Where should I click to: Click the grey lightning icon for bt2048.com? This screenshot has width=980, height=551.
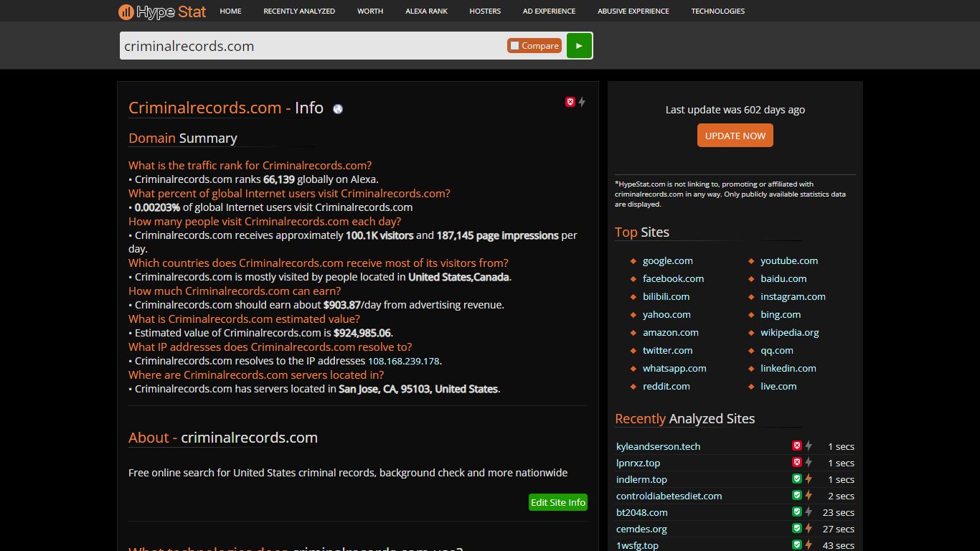(809, 512)
